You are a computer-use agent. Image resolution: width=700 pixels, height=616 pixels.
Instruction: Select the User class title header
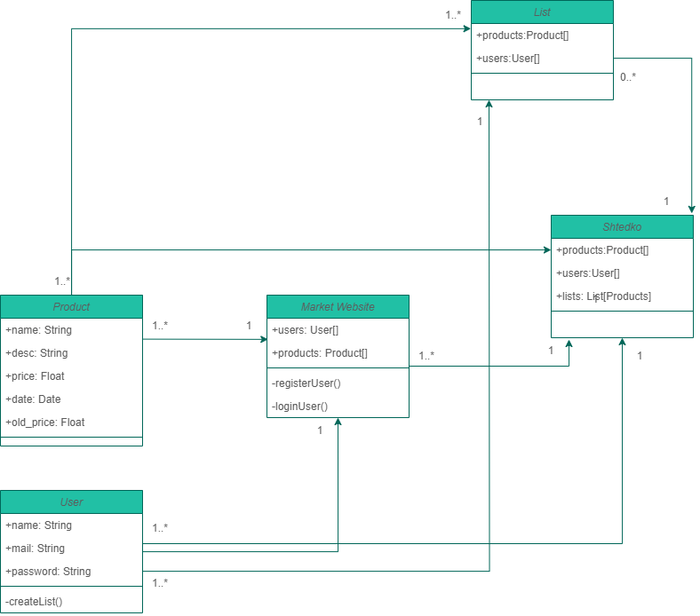71,502
